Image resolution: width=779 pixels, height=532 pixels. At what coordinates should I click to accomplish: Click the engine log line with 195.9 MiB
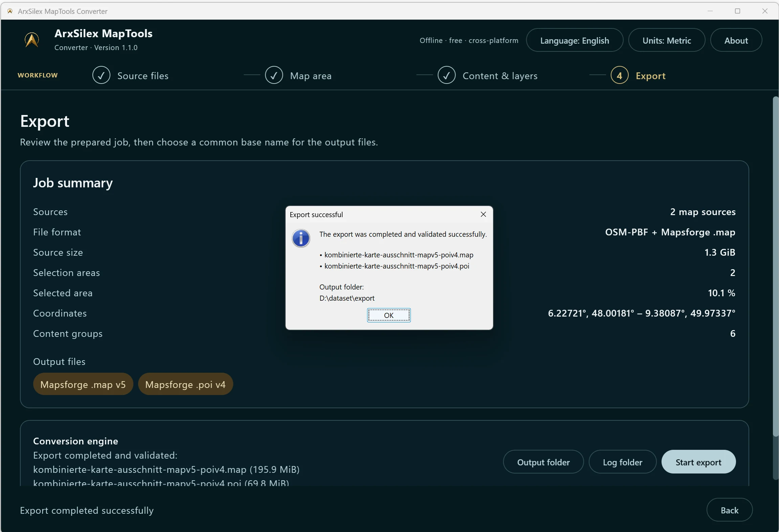pyautogui.click(x=166, y=469)
